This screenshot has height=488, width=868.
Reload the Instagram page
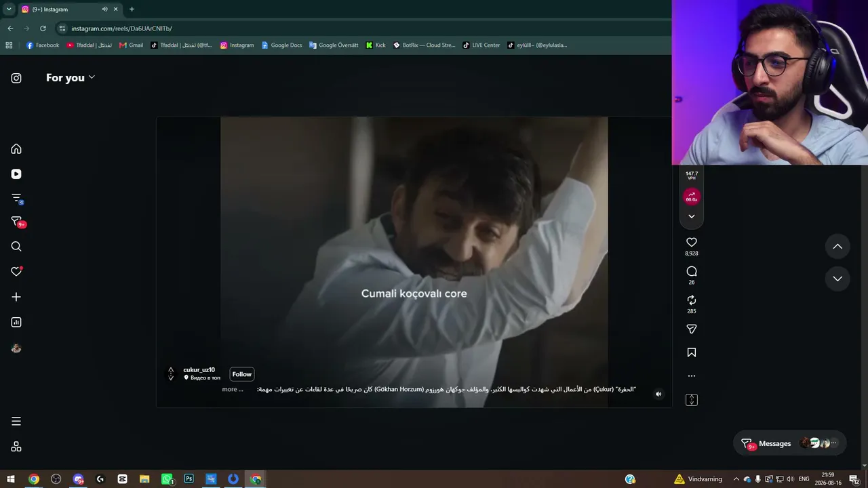pos(43,28)
